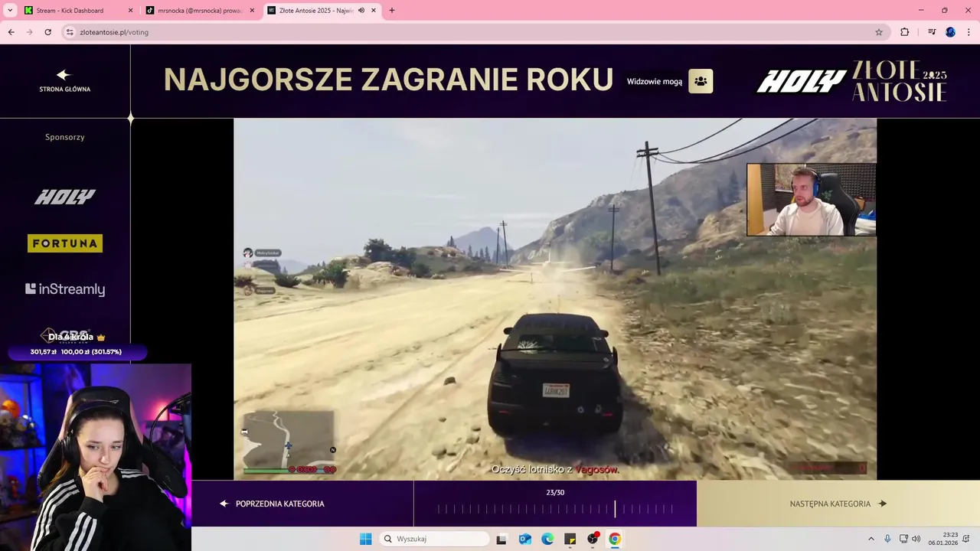Open site information icon in address bar
The height and width of the screenshot is (551, 980).
click(x=70, y=32)
